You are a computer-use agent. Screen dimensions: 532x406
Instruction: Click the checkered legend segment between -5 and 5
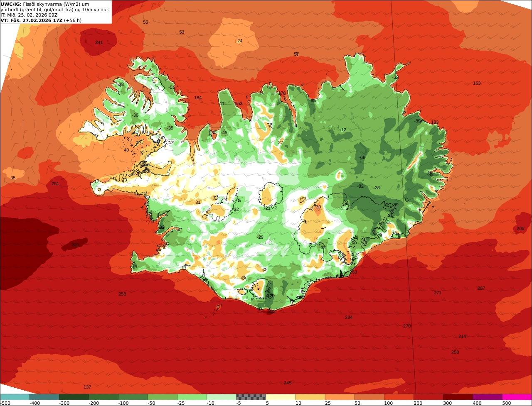click(x=251, y=397)
